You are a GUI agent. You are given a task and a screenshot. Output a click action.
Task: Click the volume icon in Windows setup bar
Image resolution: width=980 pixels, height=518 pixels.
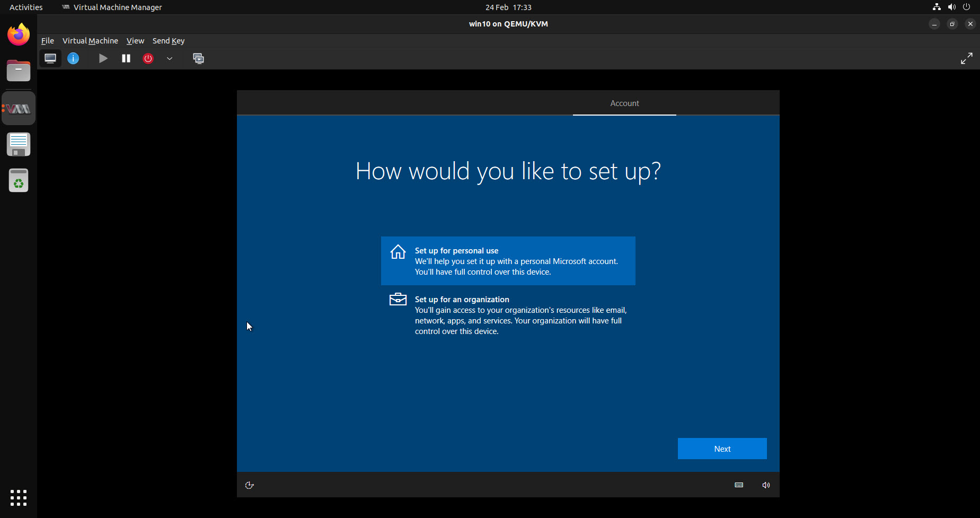tap(765, 485)
